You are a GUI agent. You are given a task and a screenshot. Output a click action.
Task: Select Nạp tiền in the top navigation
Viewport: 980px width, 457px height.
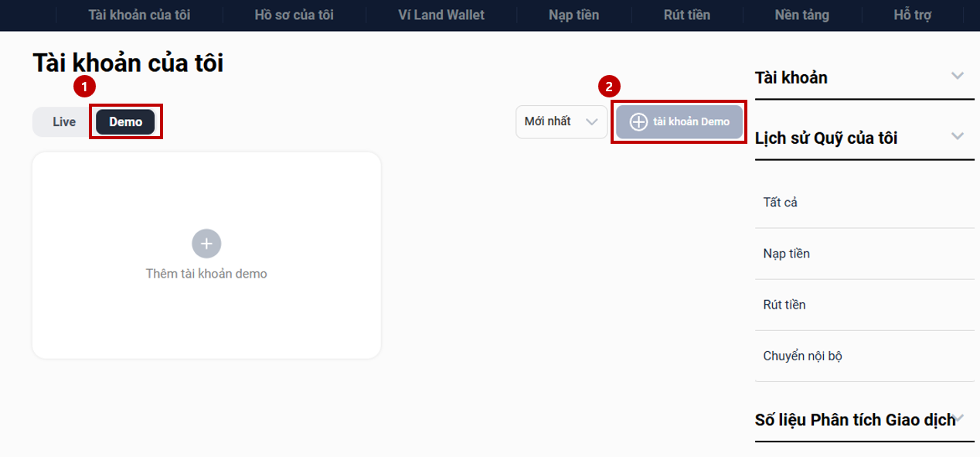click(x=573, y=15)
